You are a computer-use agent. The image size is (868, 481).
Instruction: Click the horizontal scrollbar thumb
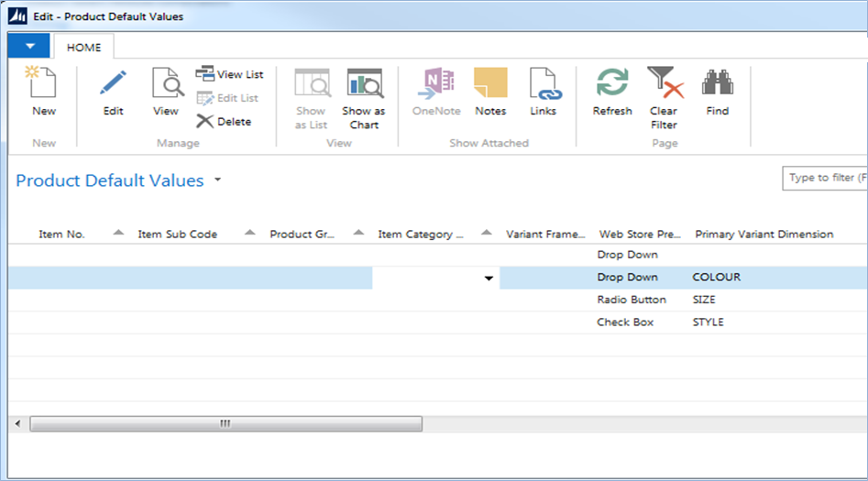click(225, 424)
